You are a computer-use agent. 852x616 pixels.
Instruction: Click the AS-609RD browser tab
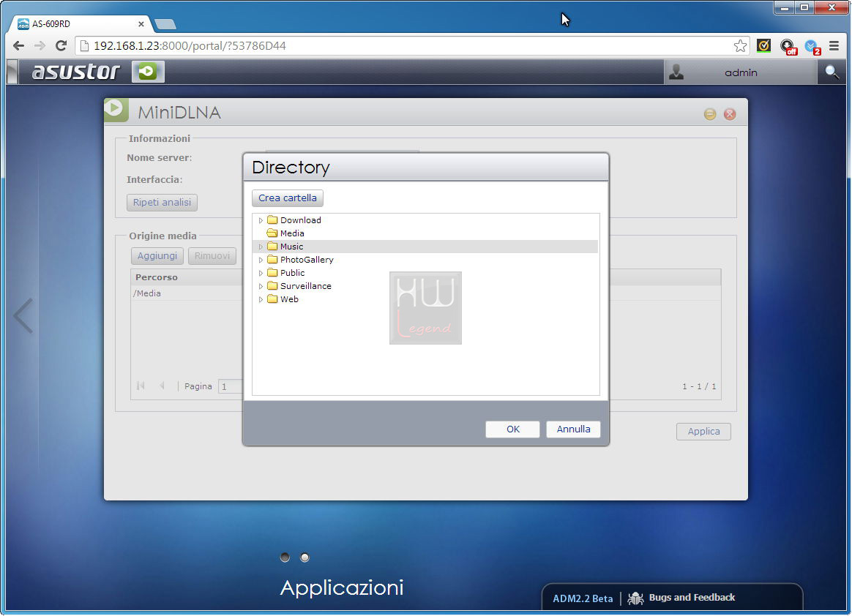coord(79,24)
